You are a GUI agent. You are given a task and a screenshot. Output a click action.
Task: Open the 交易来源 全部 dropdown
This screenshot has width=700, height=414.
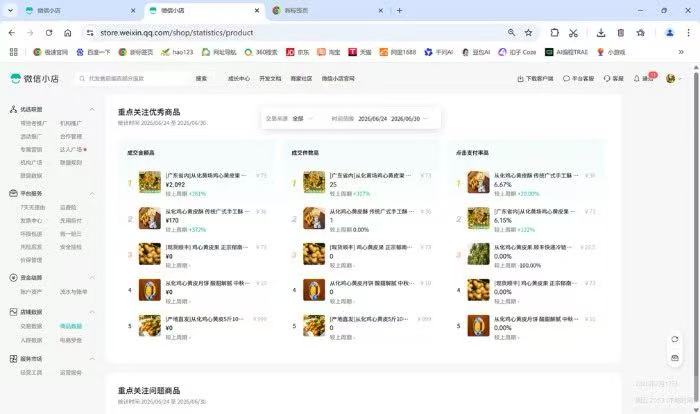(302, 119)
